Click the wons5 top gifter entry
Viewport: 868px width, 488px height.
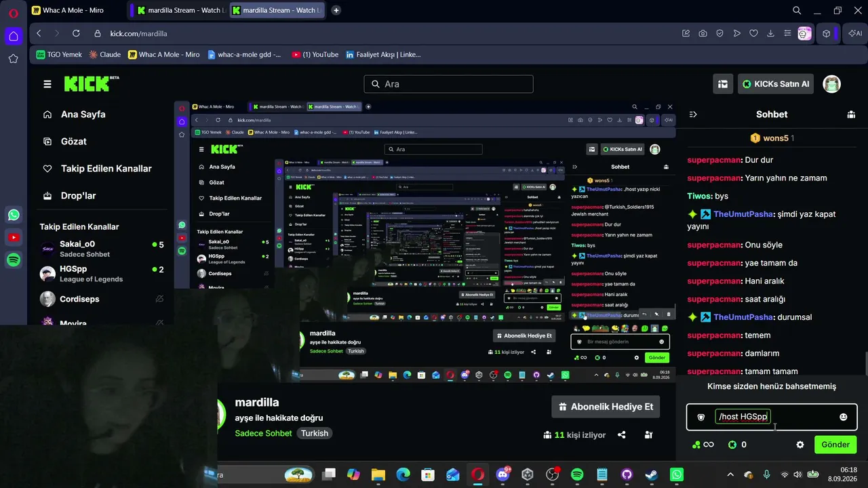pyautogui.click(x=772, y=138)
